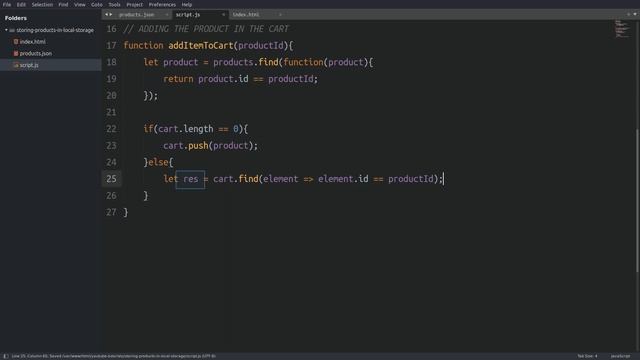
Task: Click 'cart.push(product);' on line 23
Action: pyautogui.click(x=210, y=146)
